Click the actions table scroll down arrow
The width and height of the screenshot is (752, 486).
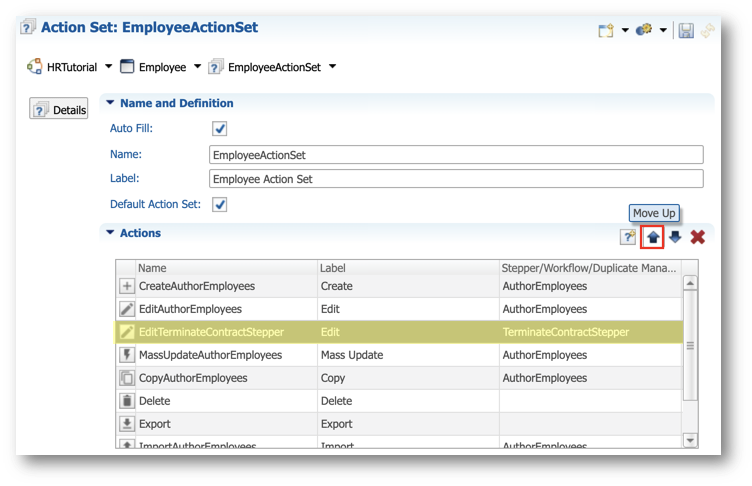point(690,440)
